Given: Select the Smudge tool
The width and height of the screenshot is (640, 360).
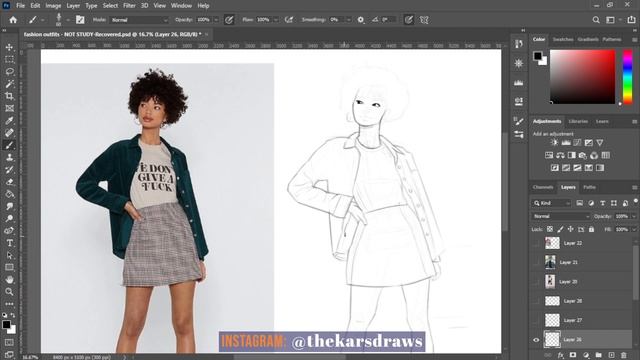Looking at the screenshot, I should click(9, 207).
